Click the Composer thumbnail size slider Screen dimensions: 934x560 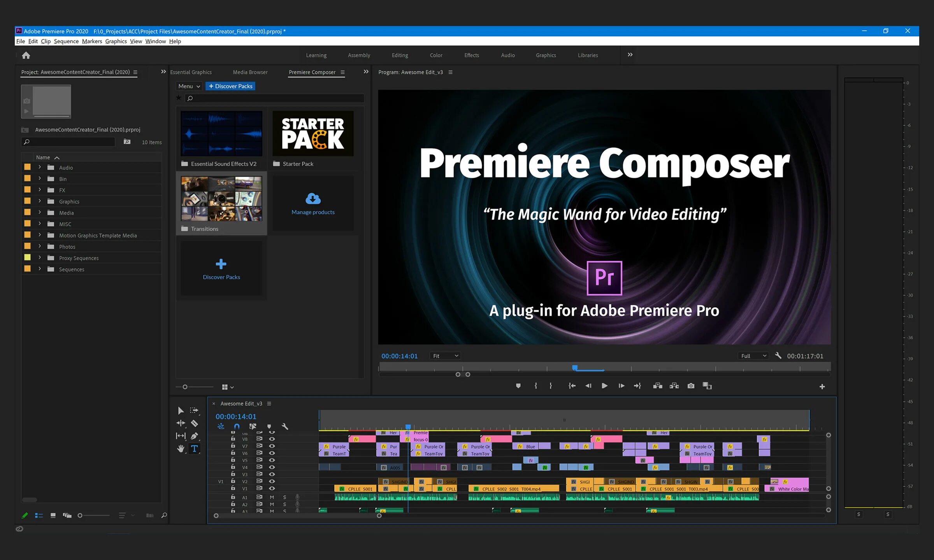coord(185,387)
